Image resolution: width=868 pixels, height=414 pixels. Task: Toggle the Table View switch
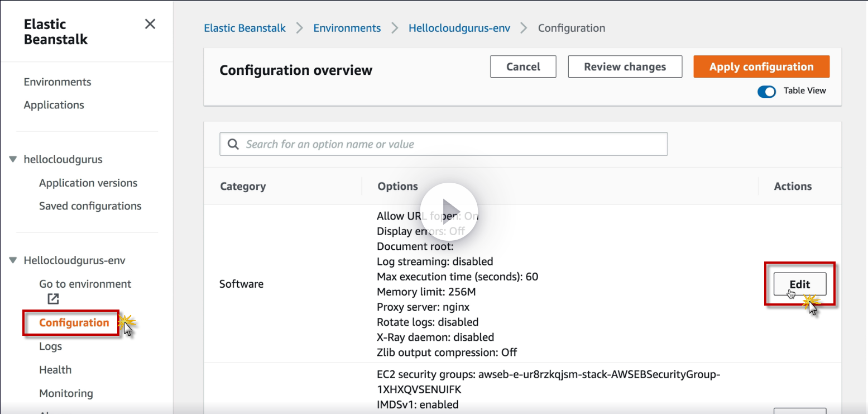pyautogui.click(x=766, y=92)
